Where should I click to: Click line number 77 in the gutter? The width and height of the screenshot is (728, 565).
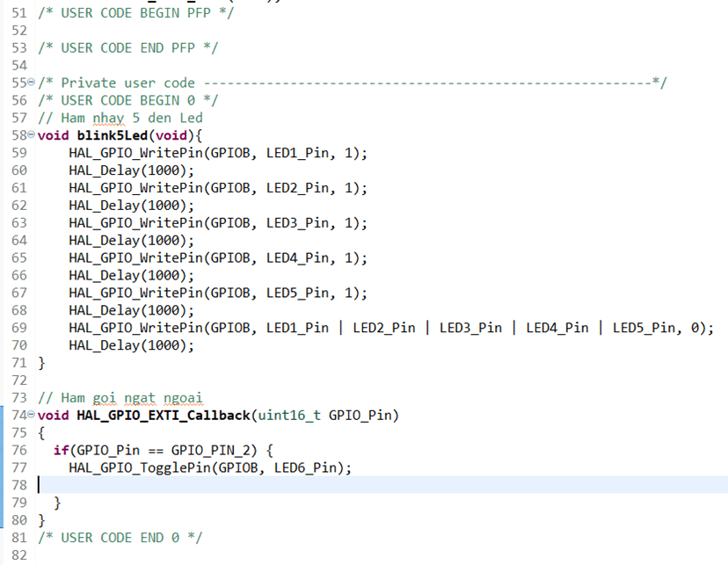click(x=19, y=467)
